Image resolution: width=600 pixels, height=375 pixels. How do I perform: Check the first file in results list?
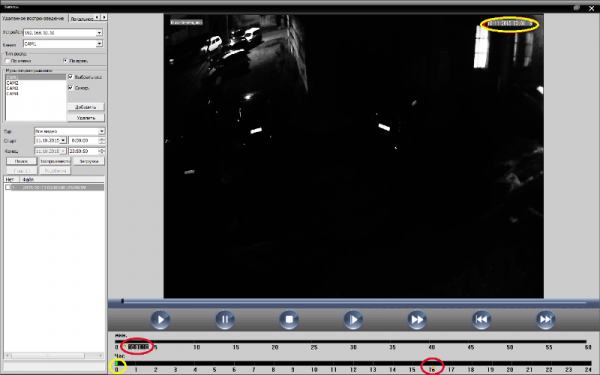click(8, 188)
